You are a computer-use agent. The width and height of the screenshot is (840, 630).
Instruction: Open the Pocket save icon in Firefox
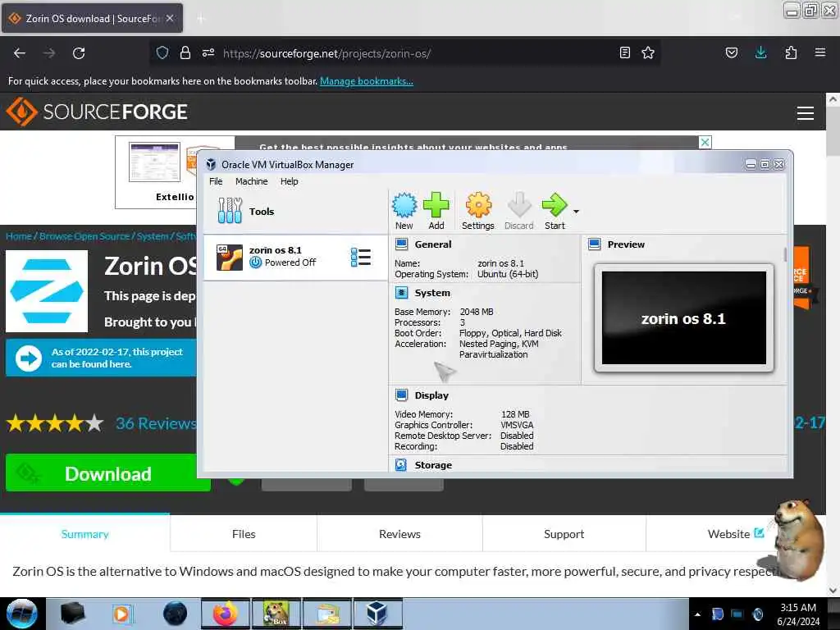732,52
